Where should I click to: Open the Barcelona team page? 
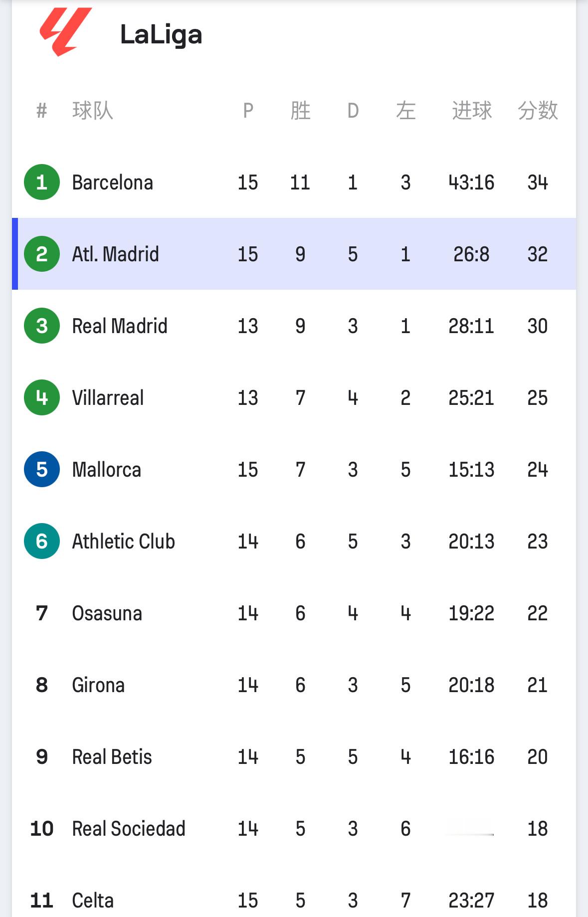112,183
